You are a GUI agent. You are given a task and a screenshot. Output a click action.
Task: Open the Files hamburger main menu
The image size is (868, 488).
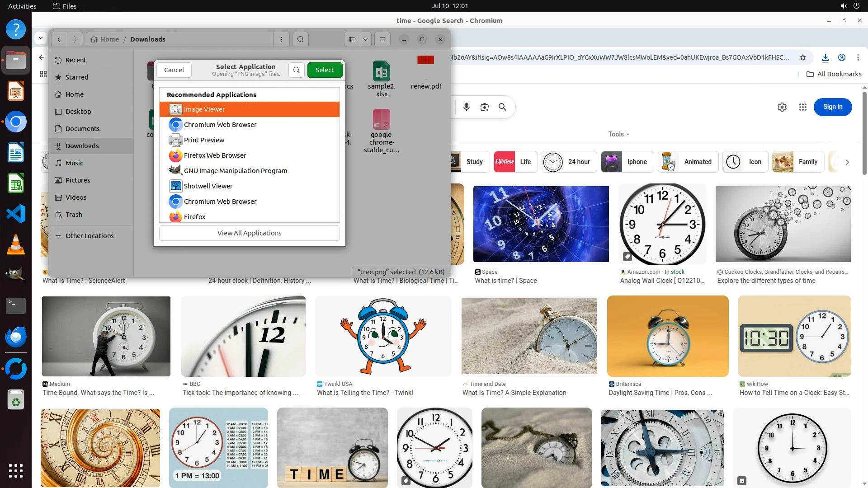tap(382, 39)
